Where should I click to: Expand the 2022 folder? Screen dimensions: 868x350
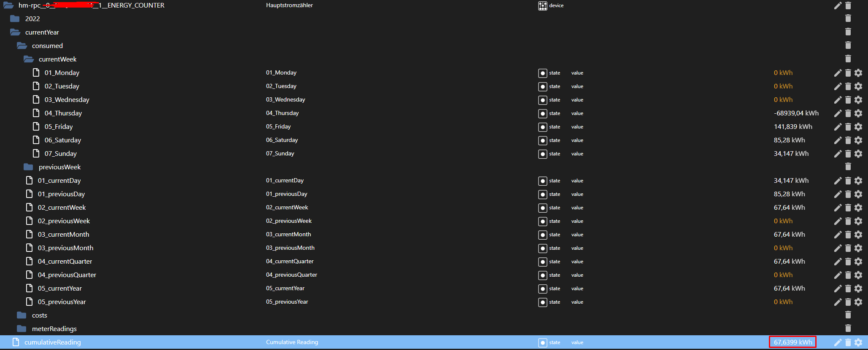[15, 19]
